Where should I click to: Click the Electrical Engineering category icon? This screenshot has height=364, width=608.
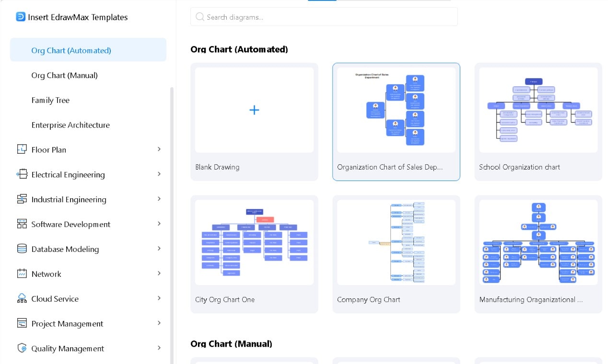pyautogui.click(x=22, y=174)
